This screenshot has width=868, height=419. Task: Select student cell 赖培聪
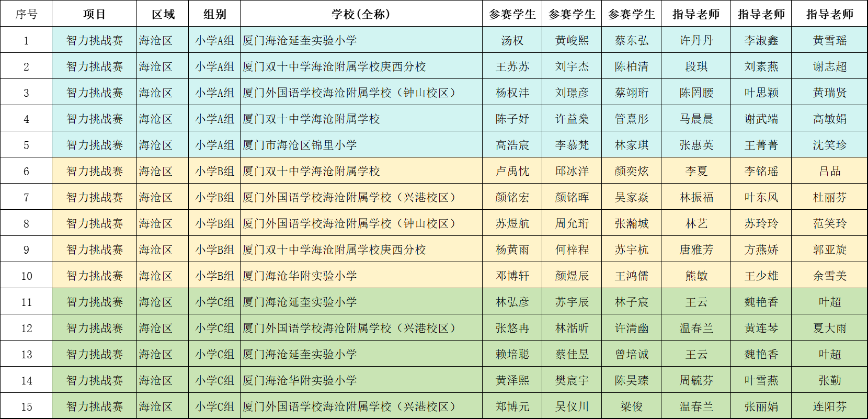coord(512,354)
